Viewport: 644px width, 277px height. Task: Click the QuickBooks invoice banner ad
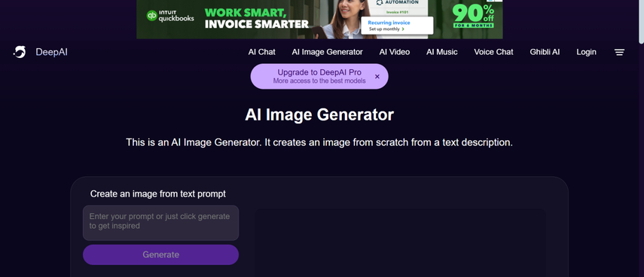coord(319,20)
